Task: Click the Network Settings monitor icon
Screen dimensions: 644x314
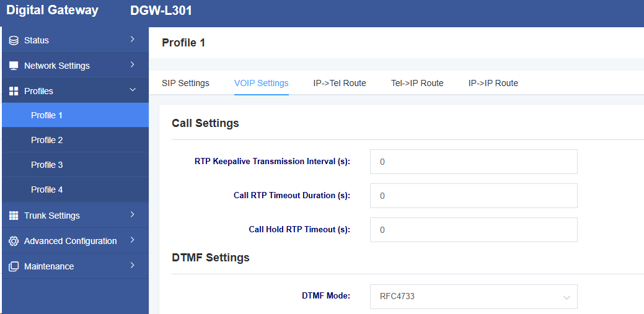Action: [14, 66]
